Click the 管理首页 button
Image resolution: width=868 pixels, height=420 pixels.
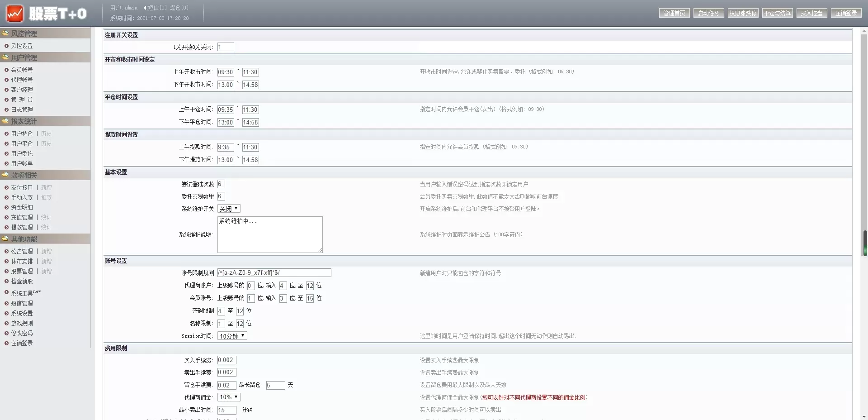pos(674,13)
